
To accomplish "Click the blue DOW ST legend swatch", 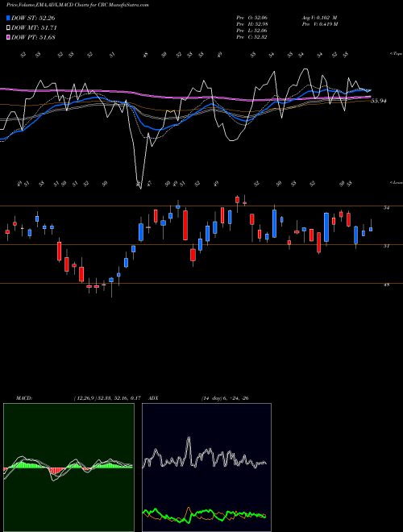I will (x=9, y=18).
